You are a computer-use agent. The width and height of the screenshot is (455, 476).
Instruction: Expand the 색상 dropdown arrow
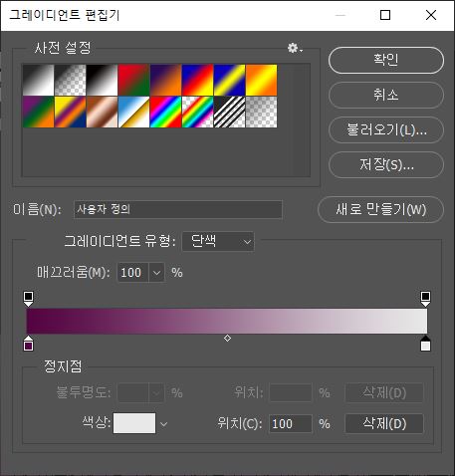pos(163,424)
